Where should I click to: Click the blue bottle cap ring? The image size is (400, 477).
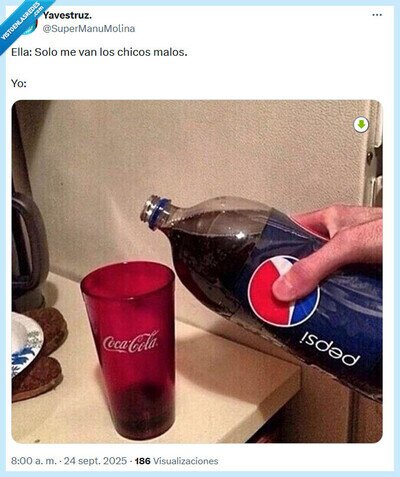tap(158, 214)
